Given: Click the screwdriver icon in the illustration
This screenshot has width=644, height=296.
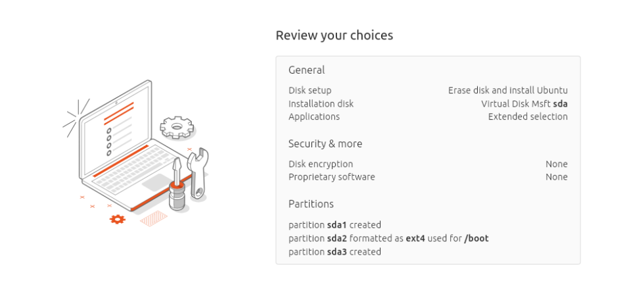Looking at the screenshot, I should (177, 185).
